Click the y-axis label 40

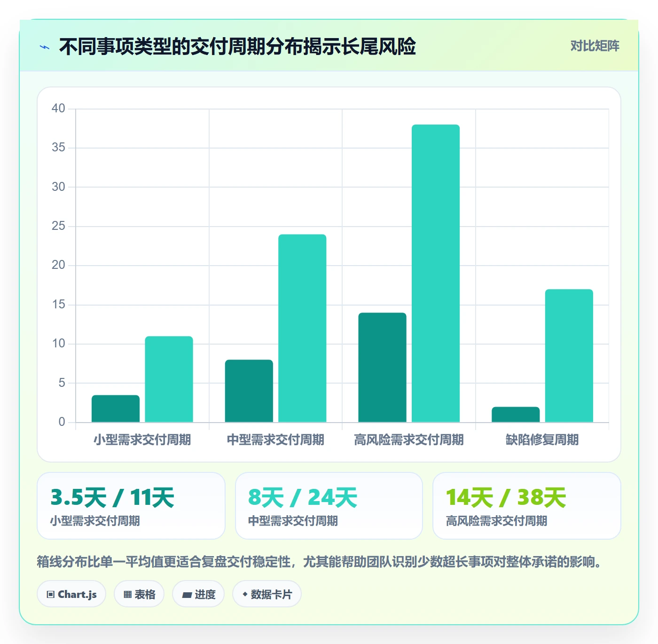coord(58,108)
